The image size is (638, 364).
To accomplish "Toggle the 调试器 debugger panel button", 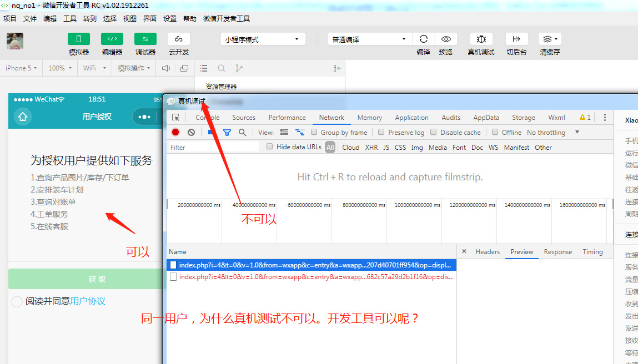I will (x=145, y=39).
